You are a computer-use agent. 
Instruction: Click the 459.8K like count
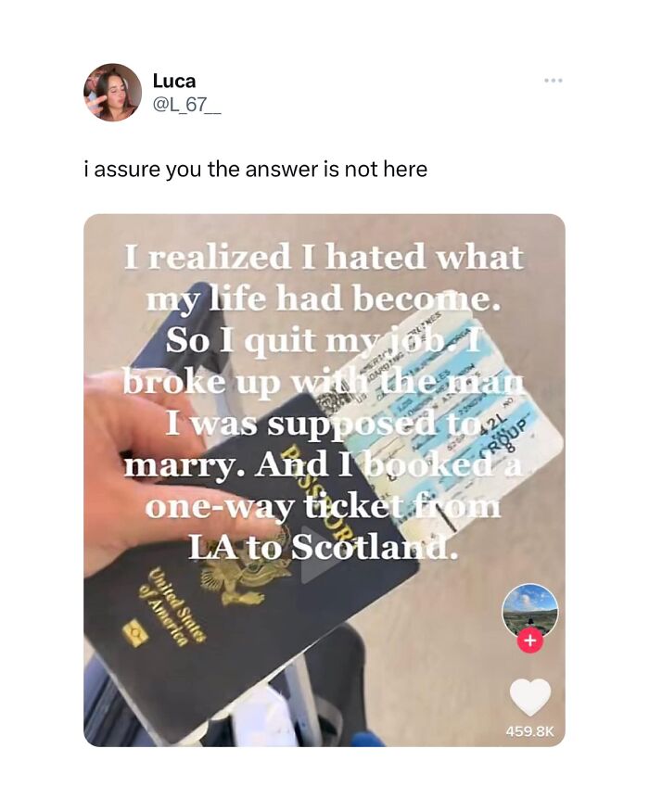530,730
